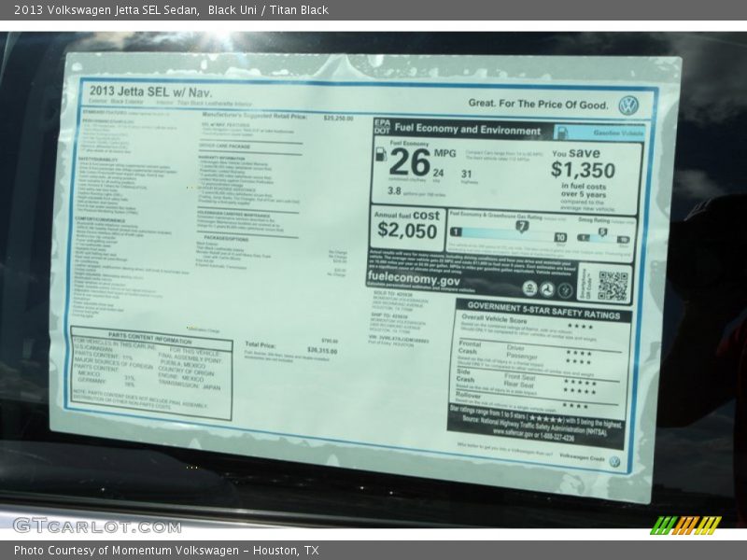Click the GTCARLOT.COM logo
Screen dimensions: 747x560
[97, 526]
